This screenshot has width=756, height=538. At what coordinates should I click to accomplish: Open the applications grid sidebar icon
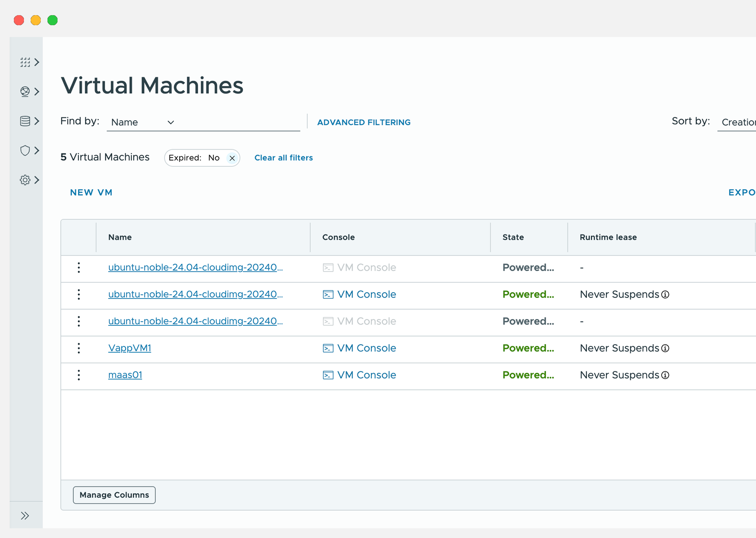(25, 62)
